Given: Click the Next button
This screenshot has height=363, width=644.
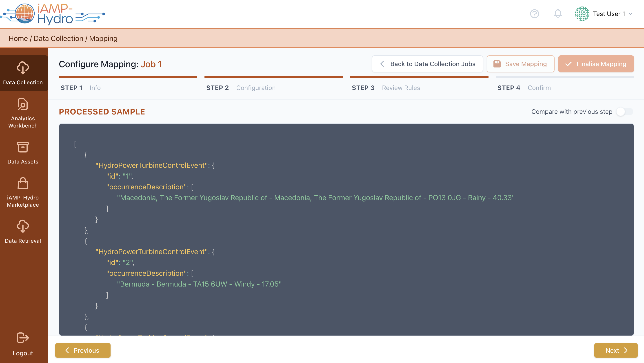Looking at the screenshot, I should coord(615,350).
